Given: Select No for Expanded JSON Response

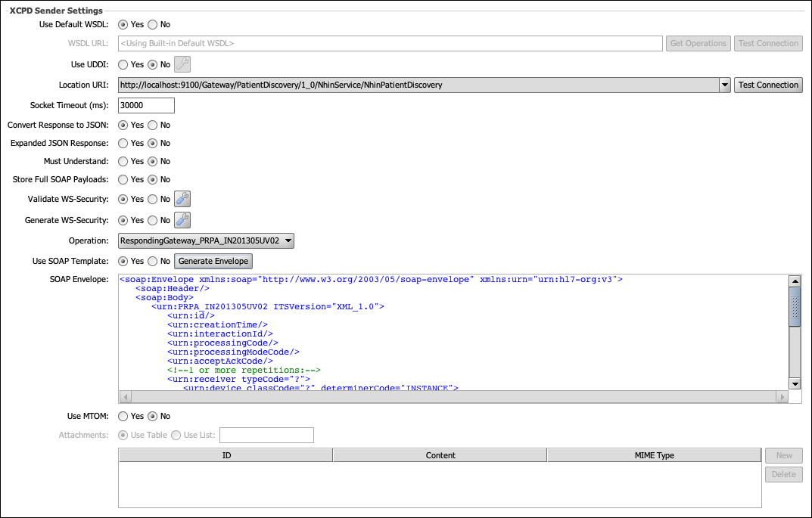Looking at the screenshot, I should pos(152,144).
